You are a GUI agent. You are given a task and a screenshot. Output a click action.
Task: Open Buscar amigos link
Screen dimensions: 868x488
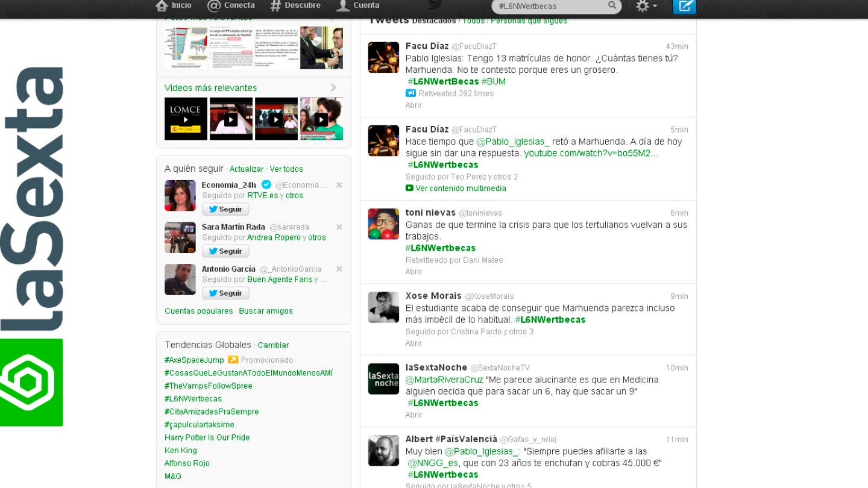click(x=266, y=311)
